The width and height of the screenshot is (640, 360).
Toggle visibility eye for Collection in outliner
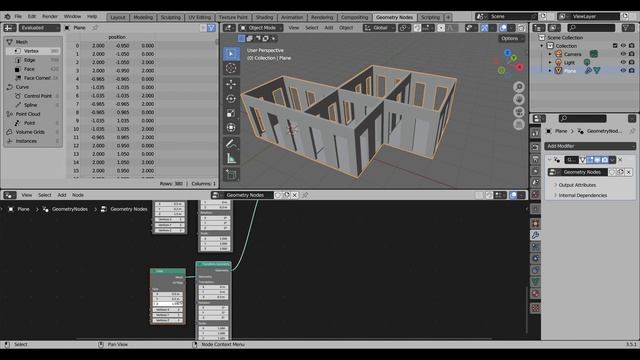tap(623, 46)
